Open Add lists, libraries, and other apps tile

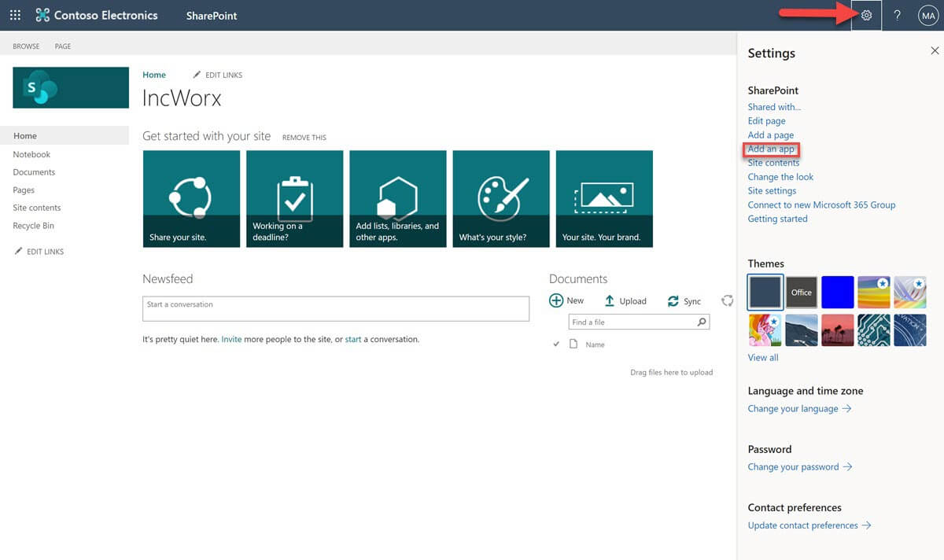tap(398, 199)
